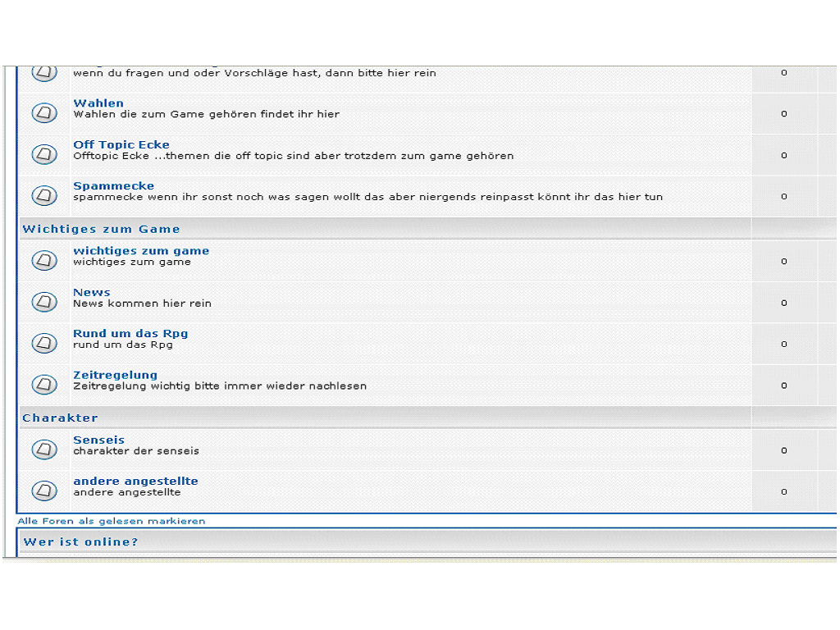Click Alle Foren als gelesen markieren
The height and width of the screenshot is (630, 840).
tap(112, 521)
